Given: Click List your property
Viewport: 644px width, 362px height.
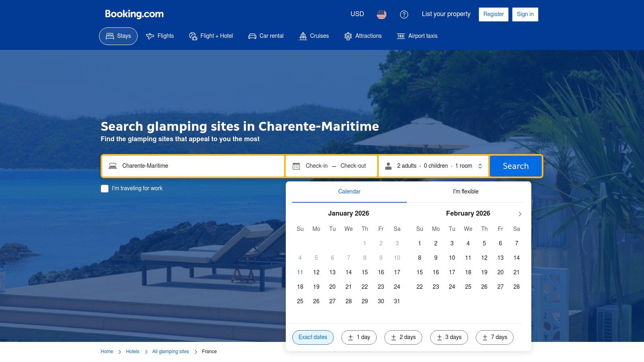Looking at the screenshot, I should [446, 14].
